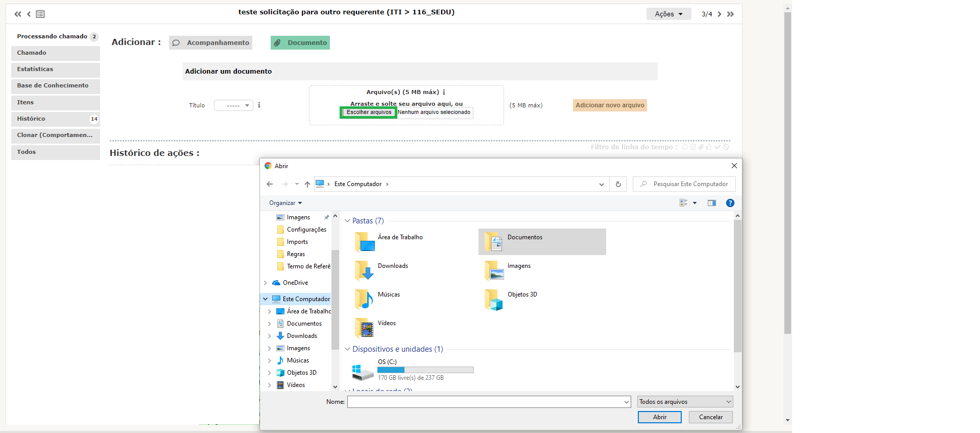Toggle the preview pane icon
The image size is (980, 433).
[711, 203]
